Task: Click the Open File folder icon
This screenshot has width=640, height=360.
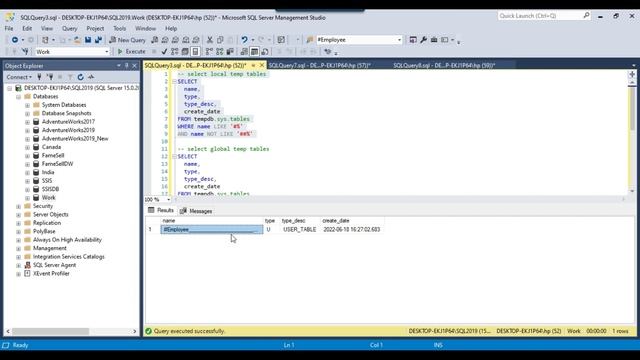Action: (77, 40)
